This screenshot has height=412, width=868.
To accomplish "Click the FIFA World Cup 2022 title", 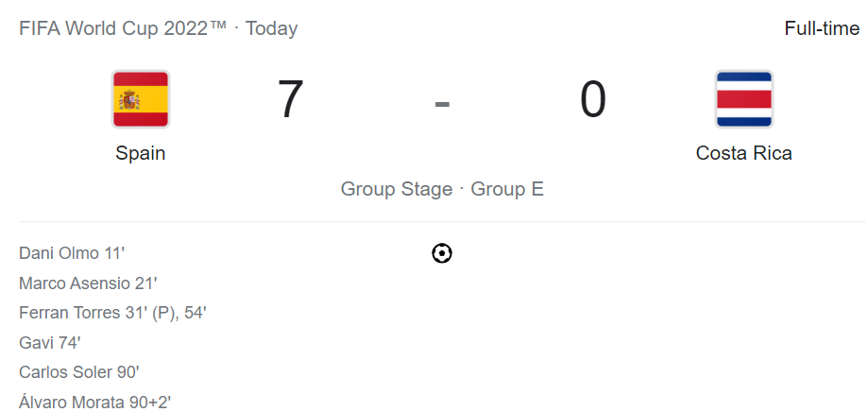I will coord(123,28).
